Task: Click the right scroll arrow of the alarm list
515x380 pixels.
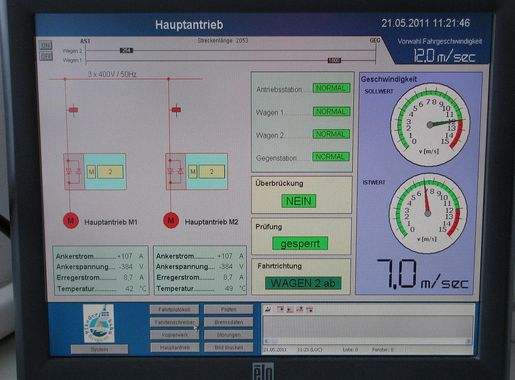Action: [468, 341]
